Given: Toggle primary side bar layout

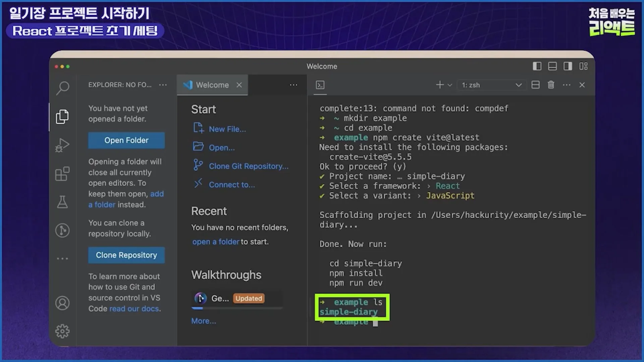Looking at the screenshot, I should pos(537,66).
